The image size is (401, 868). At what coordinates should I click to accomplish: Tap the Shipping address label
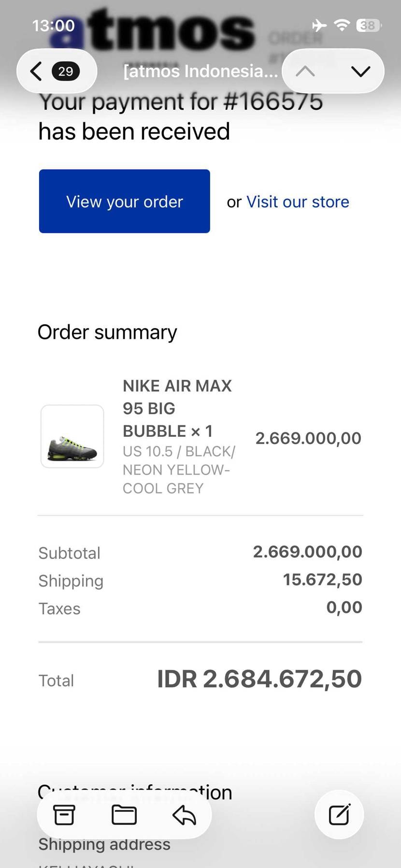pyautogui.click(x=104, y=844)
